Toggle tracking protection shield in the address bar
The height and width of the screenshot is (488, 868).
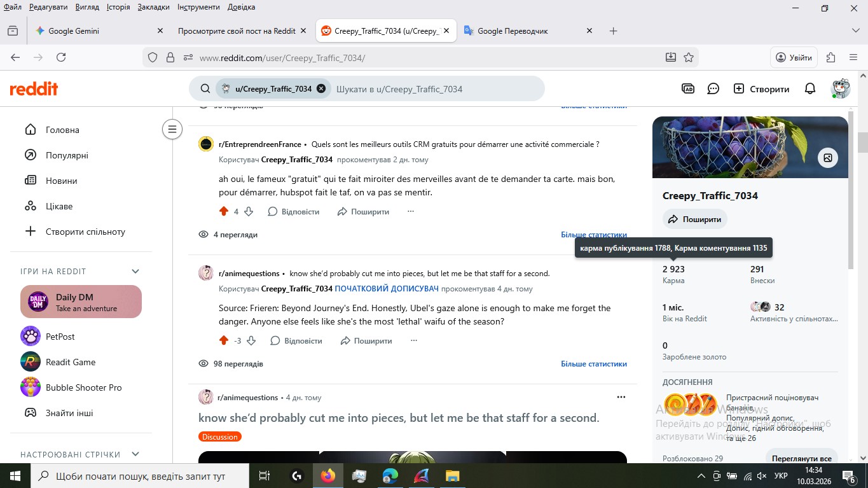pos(151,57)
